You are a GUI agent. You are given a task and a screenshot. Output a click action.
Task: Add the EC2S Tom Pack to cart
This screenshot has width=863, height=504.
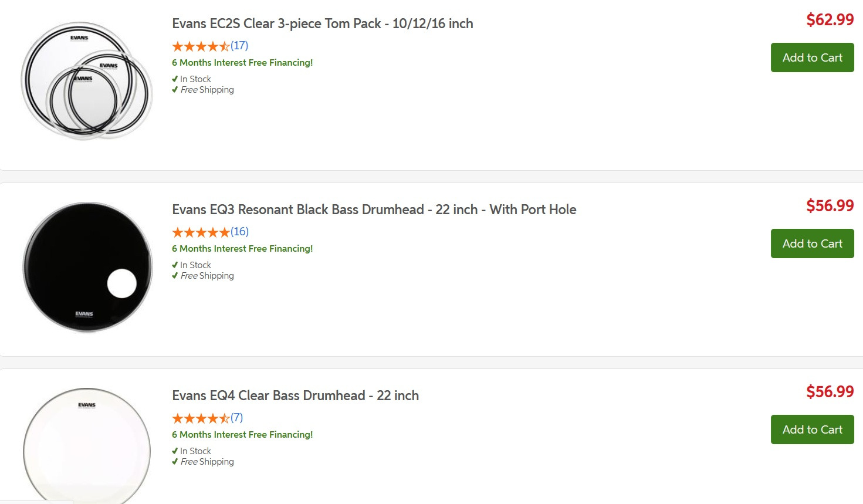(x=812, y=57)
